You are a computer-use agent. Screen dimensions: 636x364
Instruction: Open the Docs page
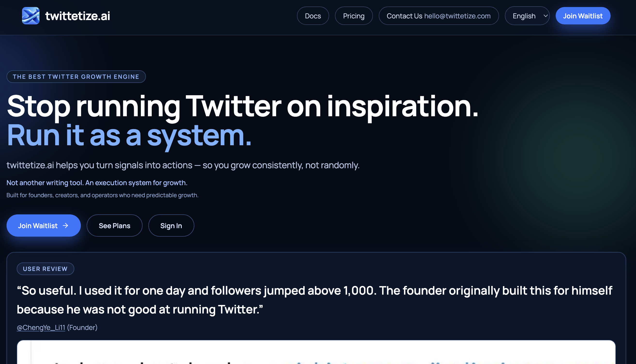[313, 16]
